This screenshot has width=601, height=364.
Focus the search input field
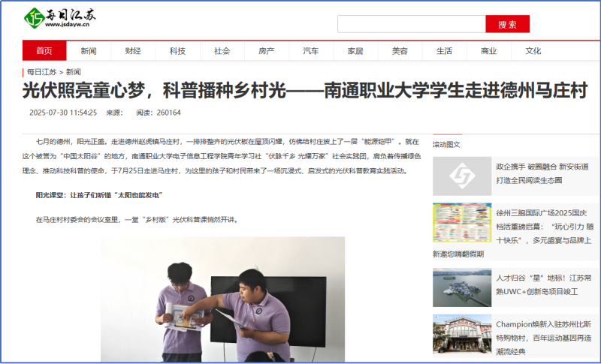pyautogui.click(x=411, y=24)
